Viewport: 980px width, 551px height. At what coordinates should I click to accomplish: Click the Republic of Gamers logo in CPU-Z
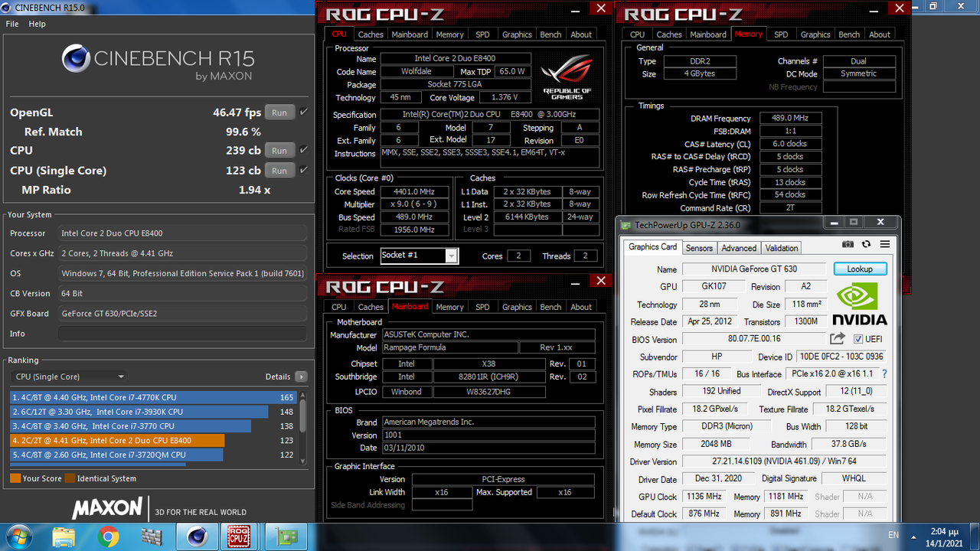(567, 77)
